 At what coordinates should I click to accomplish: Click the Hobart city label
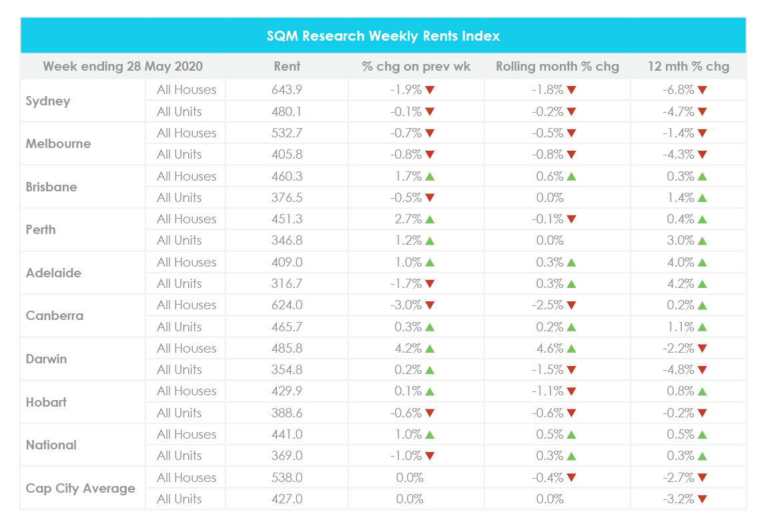tap(46, 402)
